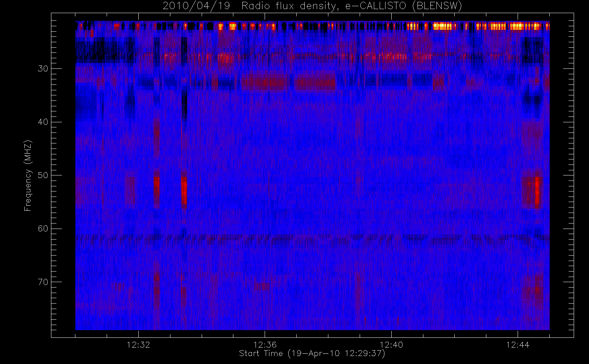Select the date 2010/04/19 in the title

pos(196,6)
